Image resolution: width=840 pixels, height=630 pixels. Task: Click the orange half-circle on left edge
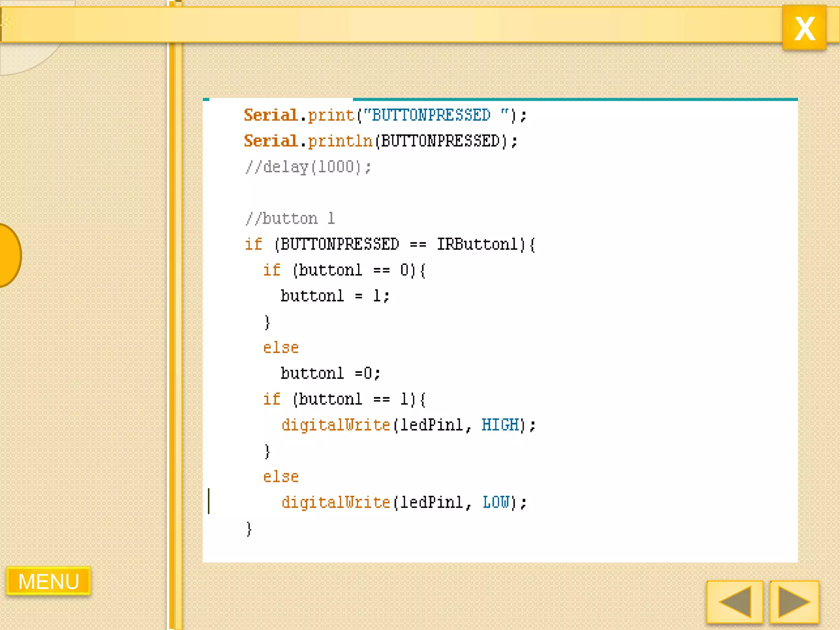[x=9, y=255]
